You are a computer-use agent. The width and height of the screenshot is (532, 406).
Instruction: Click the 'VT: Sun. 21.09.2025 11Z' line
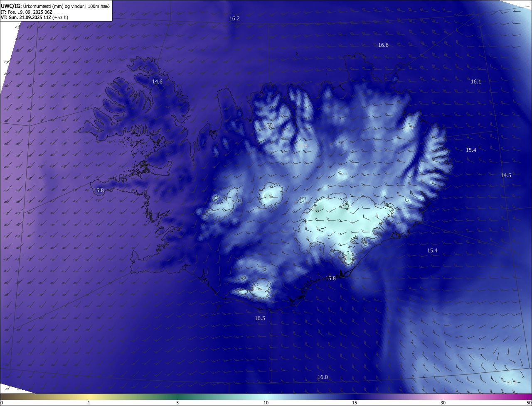tap(34, 17)
